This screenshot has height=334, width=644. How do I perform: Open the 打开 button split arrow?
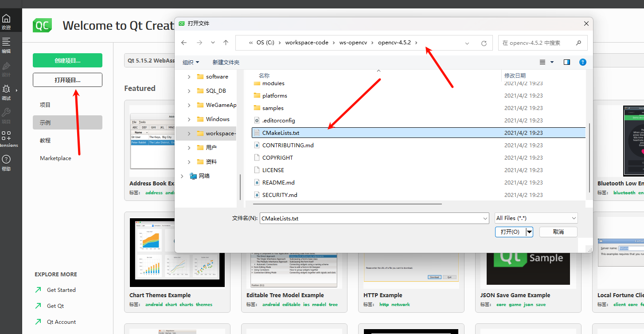click(x=530, y=232)
